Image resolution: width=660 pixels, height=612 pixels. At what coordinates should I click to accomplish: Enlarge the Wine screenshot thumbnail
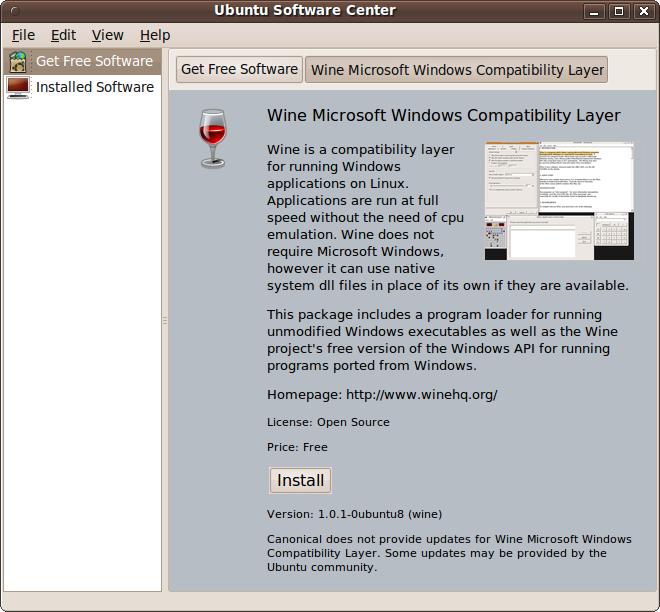pos(559,201)
